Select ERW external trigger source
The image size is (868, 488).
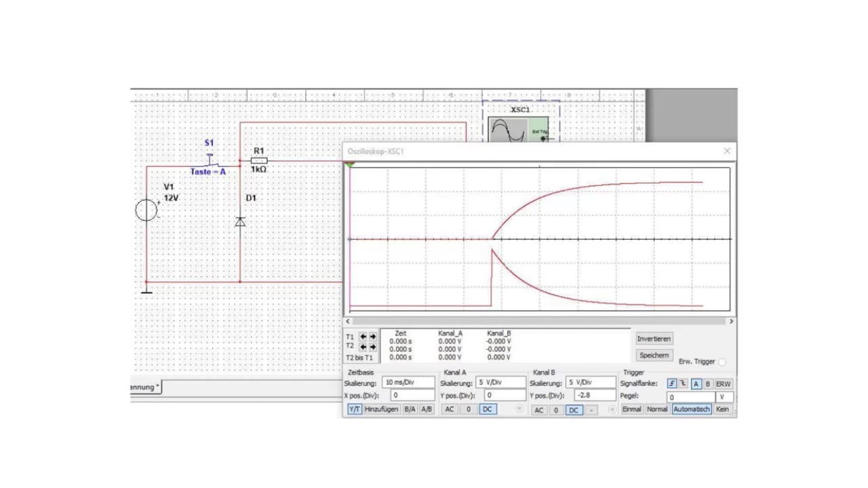(x=724, y=384)
